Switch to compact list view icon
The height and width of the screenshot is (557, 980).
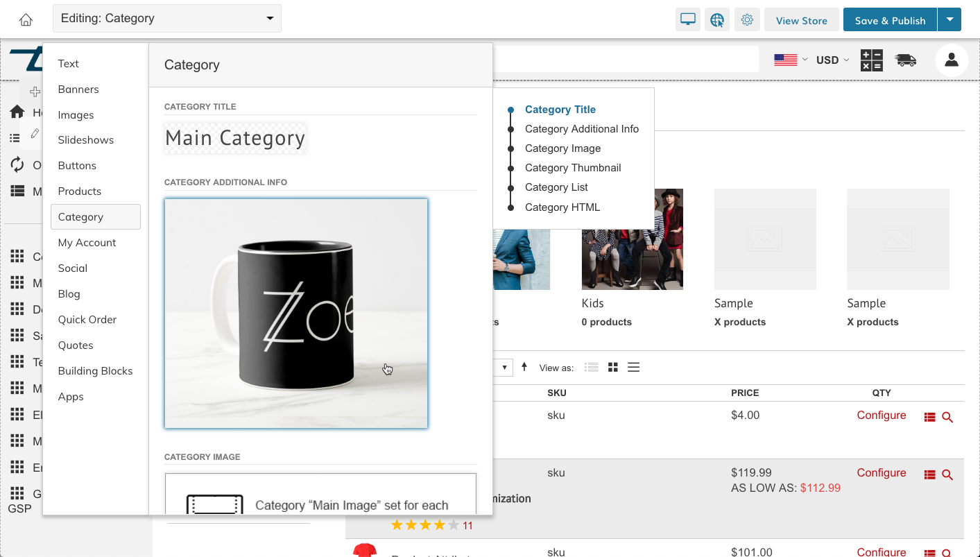[592, 368]
